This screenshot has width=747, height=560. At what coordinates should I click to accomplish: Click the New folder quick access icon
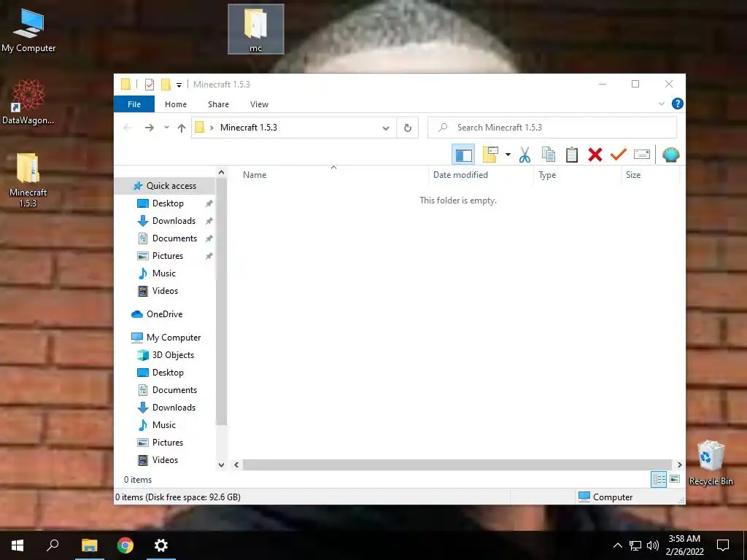[x=166, y=85]
